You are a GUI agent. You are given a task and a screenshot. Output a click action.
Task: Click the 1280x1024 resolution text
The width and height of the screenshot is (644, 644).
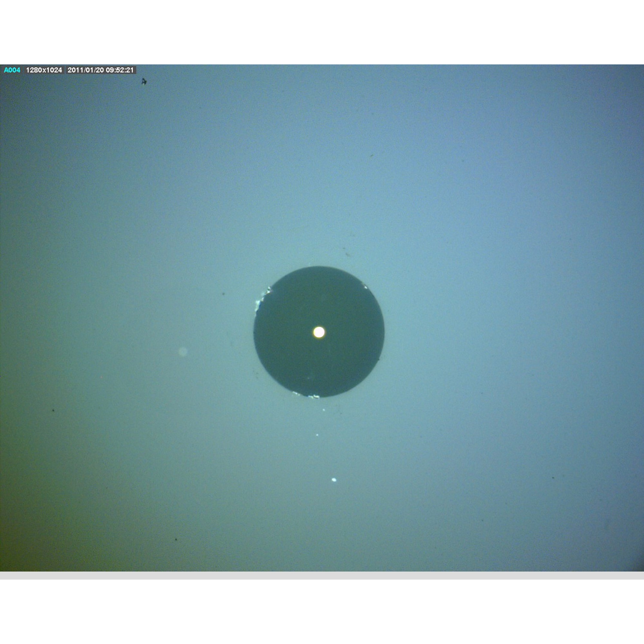tap(44, 70)
